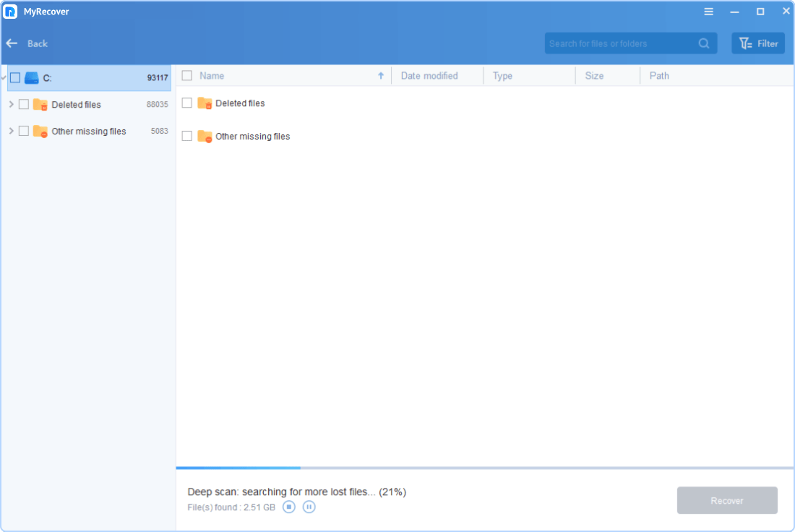The image size is (795, 532).
Task: Expand Other missing files in the sidebar
Action: pos(11,131)
